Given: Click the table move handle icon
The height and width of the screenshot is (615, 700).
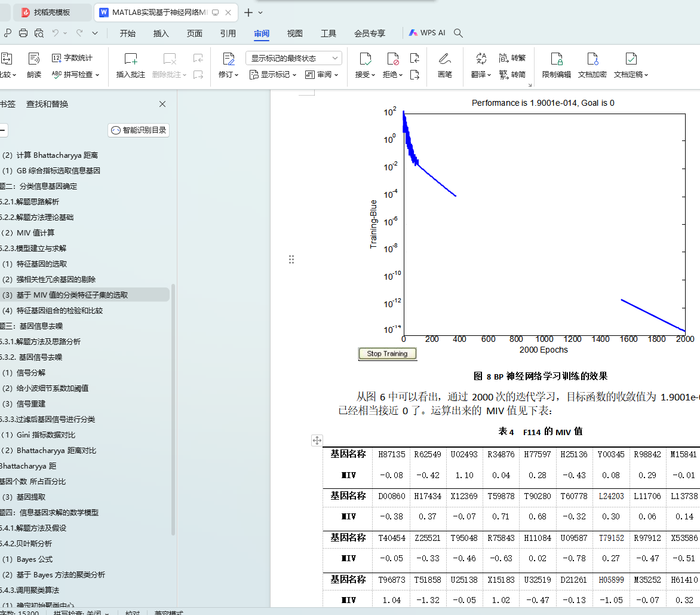Looking at the screenshot, I should tap(317, 440).
